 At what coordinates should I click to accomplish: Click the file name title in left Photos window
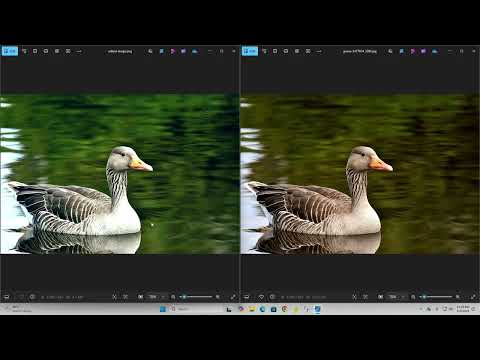click(x=120, y=51)
